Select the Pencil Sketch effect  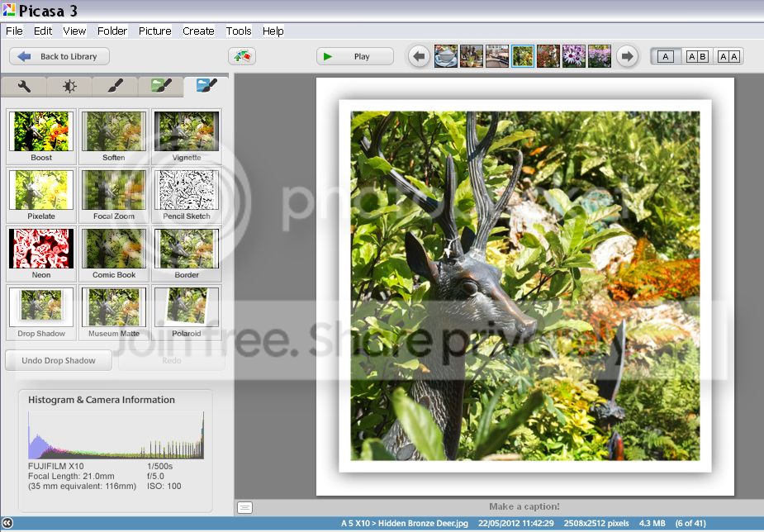186,191
